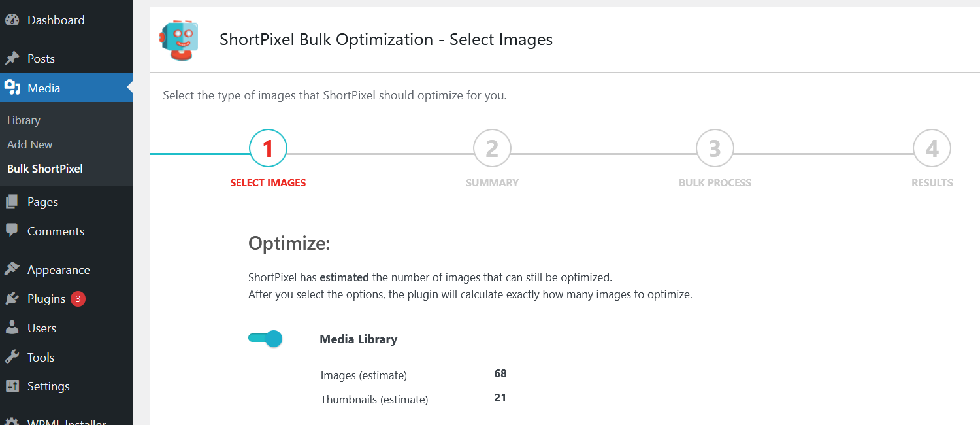Click the Media icon in sidebar
The image size is (980, 425).
(x=12, y=88)
